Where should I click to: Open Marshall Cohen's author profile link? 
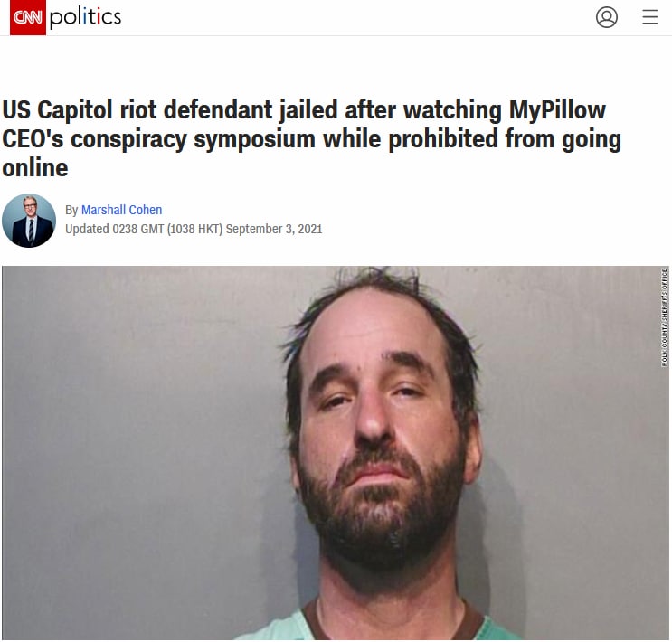pos(122,210)
